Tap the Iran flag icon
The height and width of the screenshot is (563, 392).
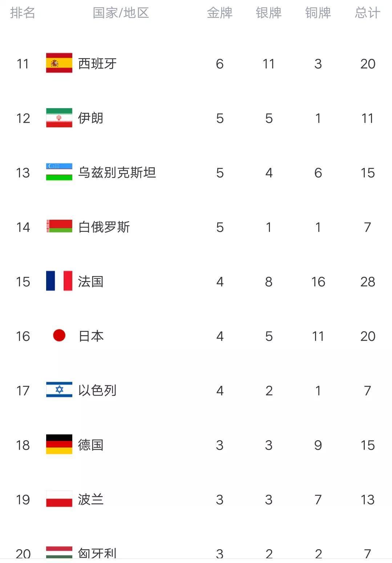click(59, 118)
